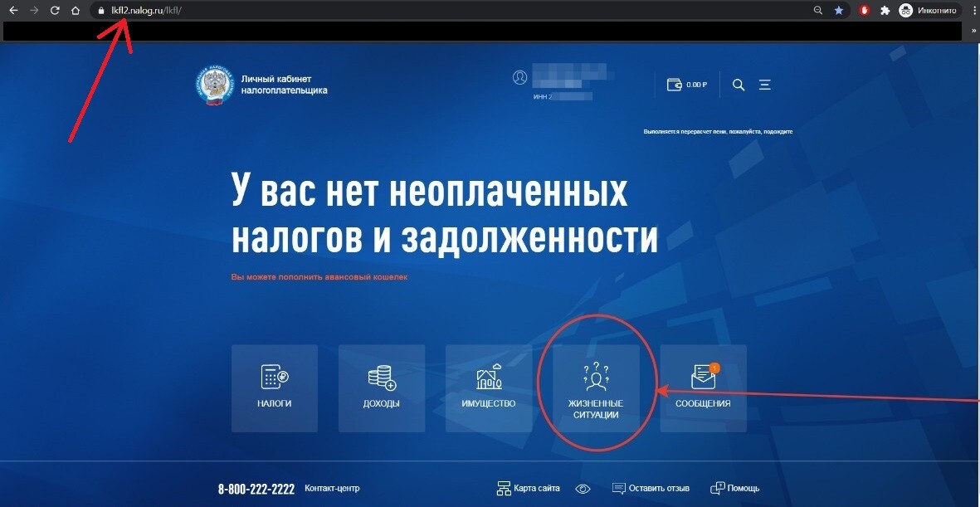Open the hamburger menu in the header
The image size is (980, 507).
[765, 85]
